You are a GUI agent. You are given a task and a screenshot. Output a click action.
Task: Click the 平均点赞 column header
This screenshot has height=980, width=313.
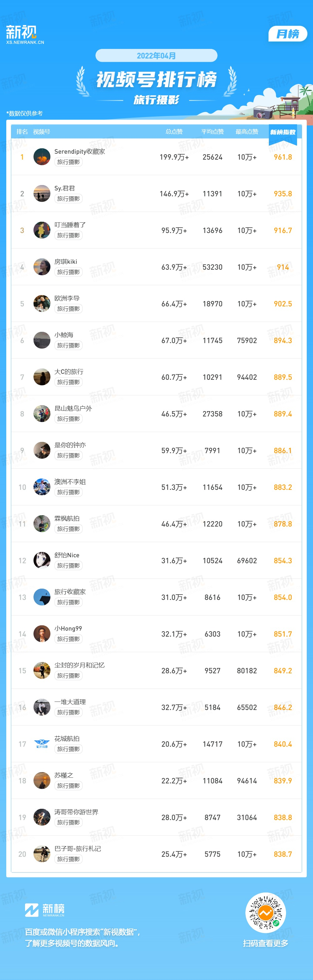[x=212, y=132]
